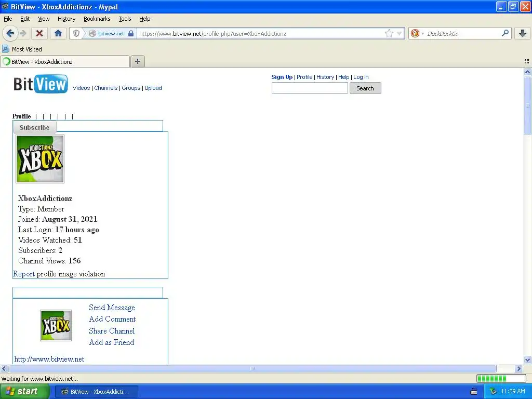
Task: Click the on-screen keyboard tray icon
Action: 474,392
